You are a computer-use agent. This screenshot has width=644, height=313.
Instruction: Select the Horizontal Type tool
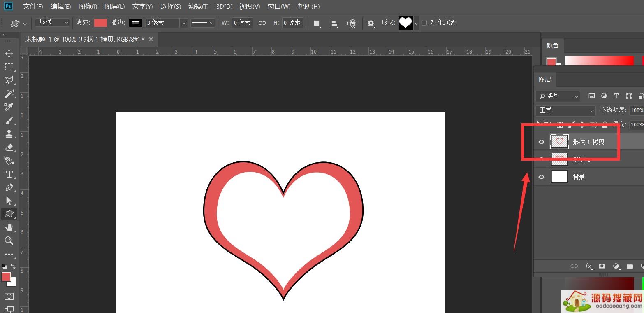coord(9,174)
